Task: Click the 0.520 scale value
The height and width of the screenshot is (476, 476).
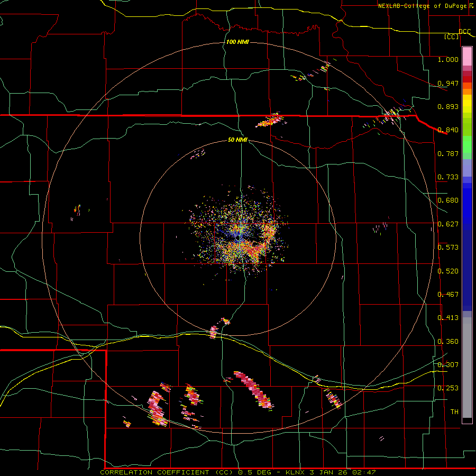Action: tap(448, 271)
